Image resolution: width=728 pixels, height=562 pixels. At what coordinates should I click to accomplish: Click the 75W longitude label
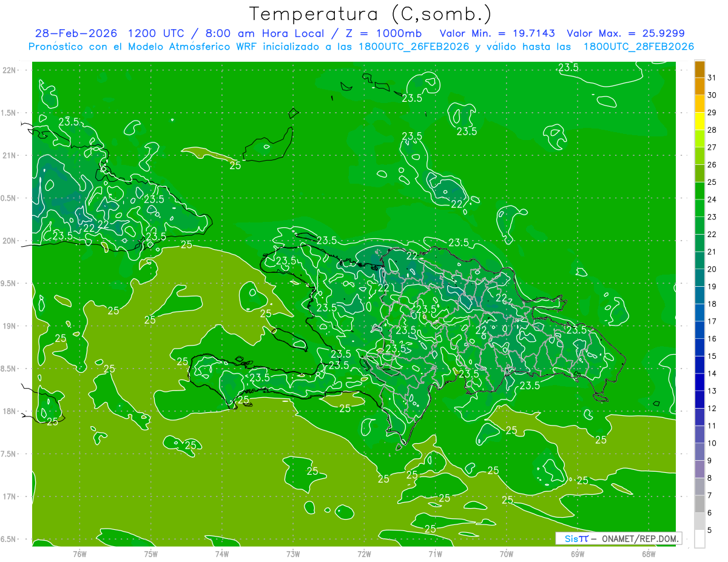pyautogui.click(x=151, y=554)
